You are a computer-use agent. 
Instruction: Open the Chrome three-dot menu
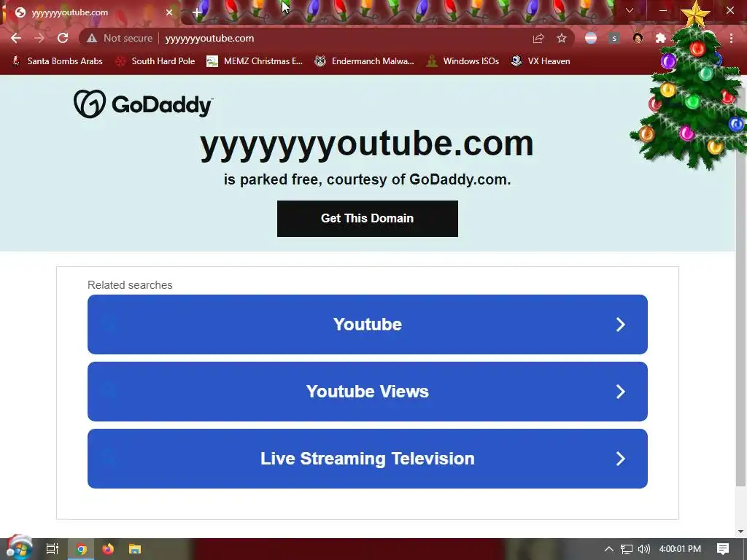click(731, 38)
